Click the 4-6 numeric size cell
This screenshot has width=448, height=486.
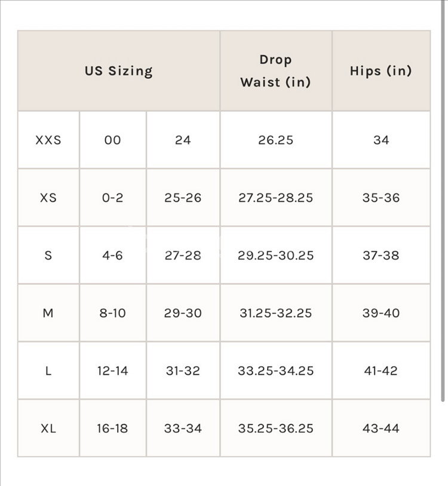112,256
